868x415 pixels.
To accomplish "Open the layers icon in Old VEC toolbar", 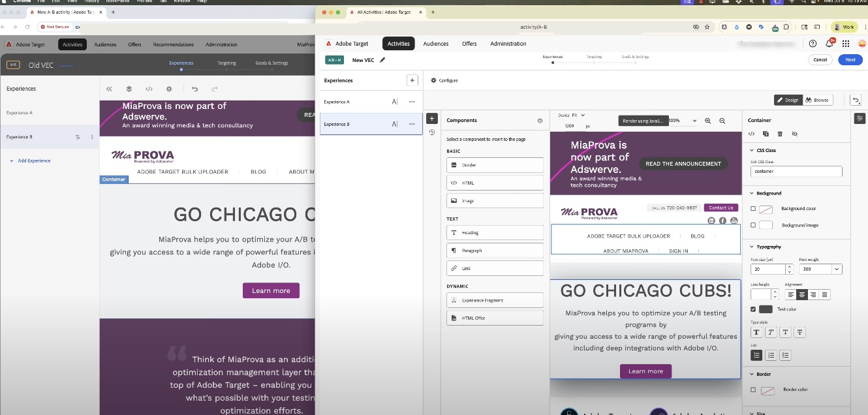I will click(x=129, y=89).
